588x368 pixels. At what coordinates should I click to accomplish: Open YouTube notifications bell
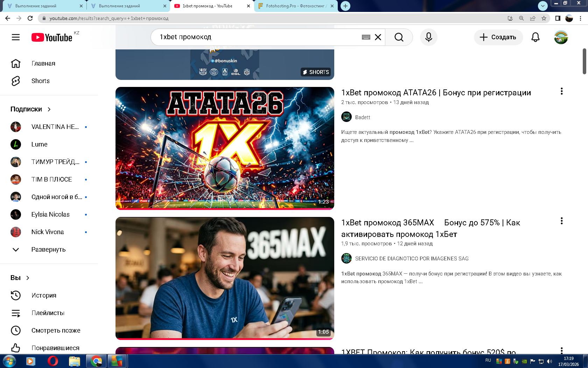(535, 37)
